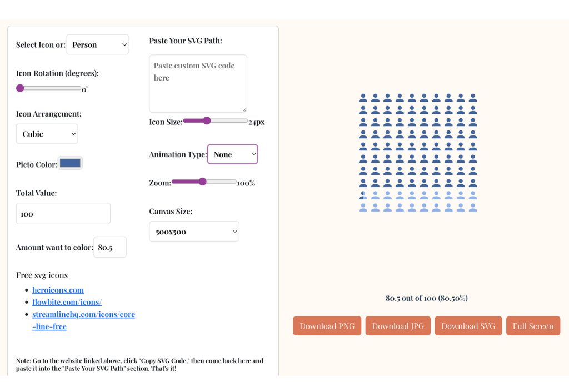Click the Free svg icons heading
Image resolution: width=569 pixels, height=392 pixels.
[x=42, y=275]
